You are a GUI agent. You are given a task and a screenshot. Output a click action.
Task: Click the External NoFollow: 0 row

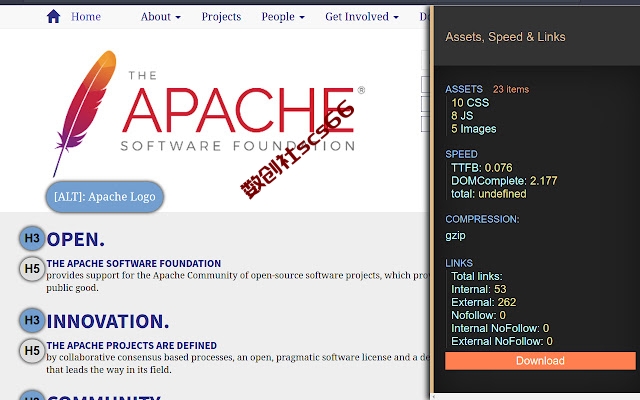coord(502,342)
